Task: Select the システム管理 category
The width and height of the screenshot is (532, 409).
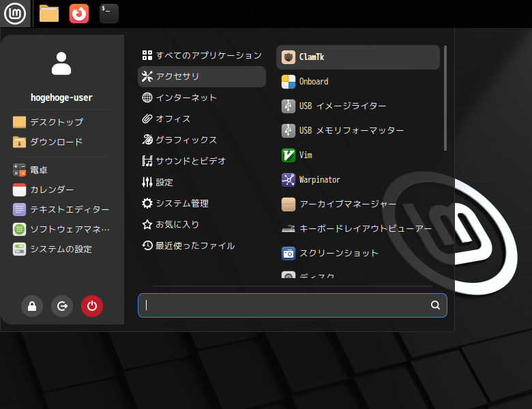Action: point(202,204)
